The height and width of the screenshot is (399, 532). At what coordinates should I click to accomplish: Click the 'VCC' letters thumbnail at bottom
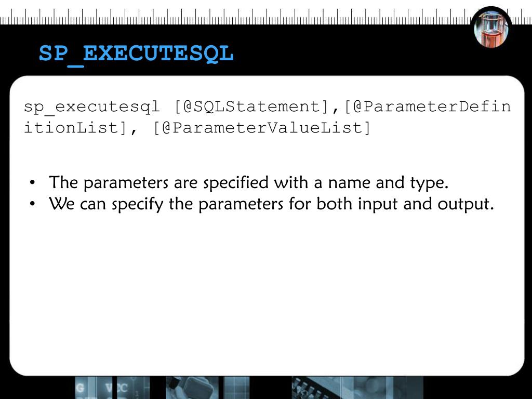(x=134, y=388)
